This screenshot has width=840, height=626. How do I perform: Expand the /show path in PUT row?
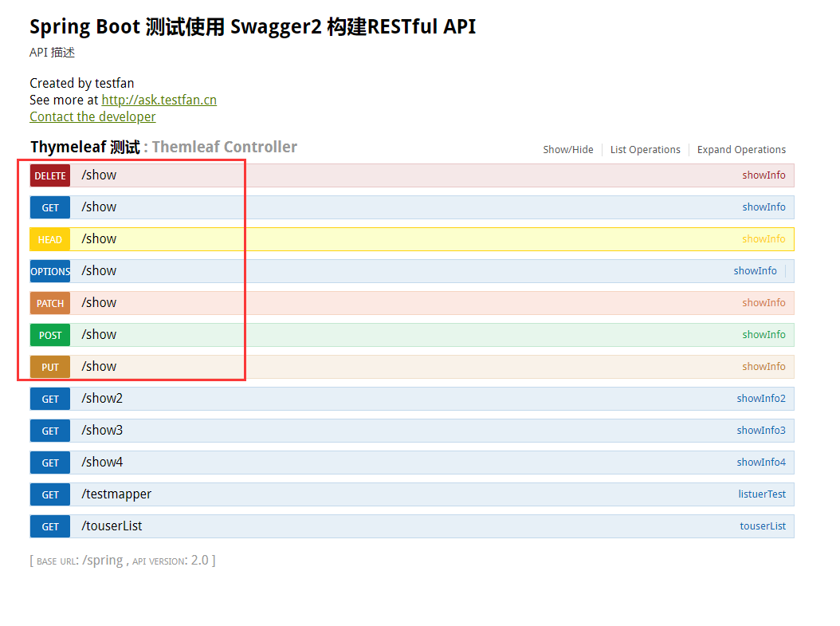point(99,367)
